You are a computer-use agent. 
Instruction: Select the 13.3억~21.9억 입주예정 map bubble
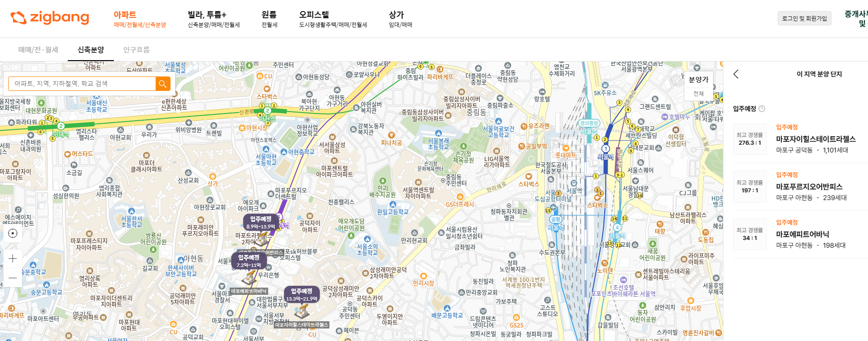click(302, 295)
